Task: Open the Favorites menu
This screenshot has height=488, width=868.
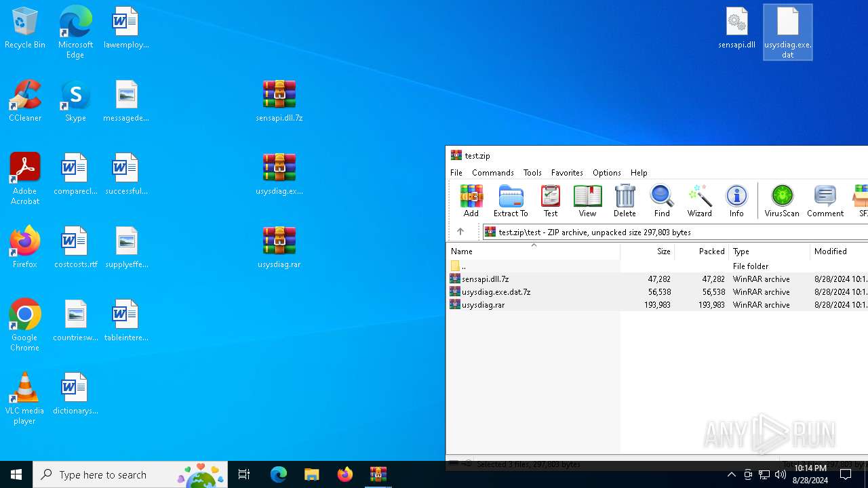Action: [x=567, y=173]
